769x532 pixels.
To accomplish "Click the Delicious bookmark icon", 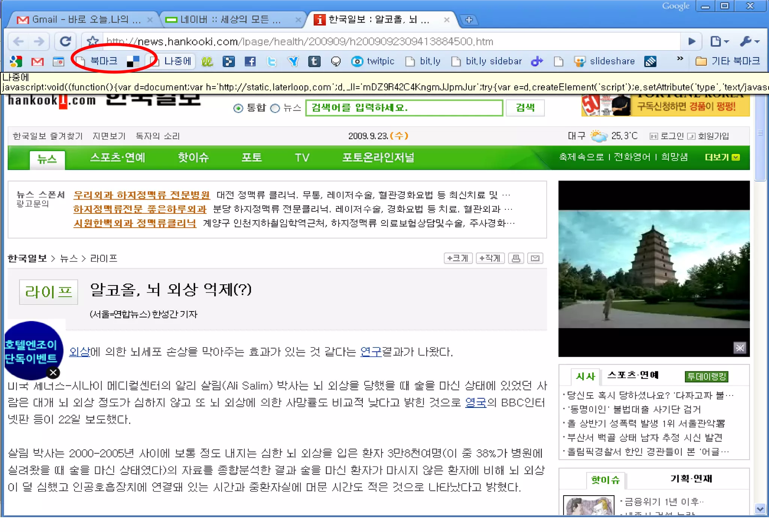I will click(133, 61).
